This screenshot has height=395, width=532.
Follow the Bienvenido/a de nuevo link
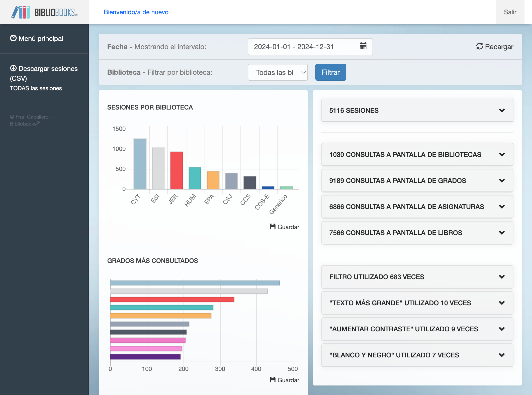coord(136,12)
